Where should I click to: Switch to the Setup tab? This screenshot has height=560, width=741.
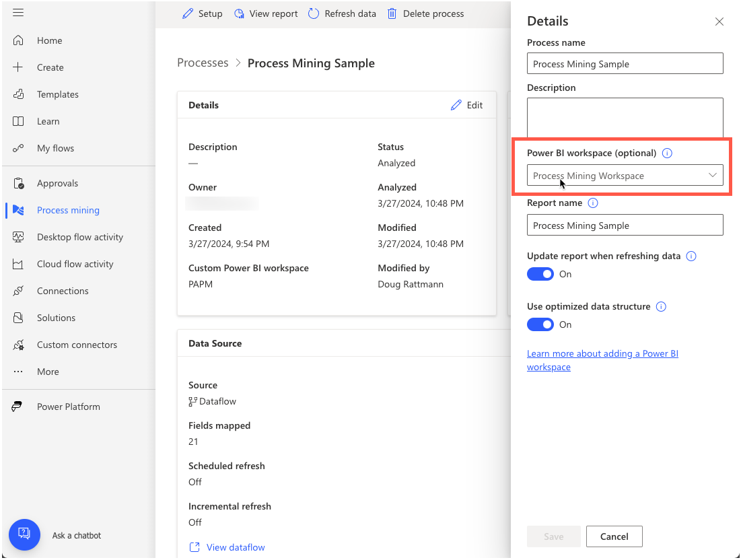point(202,13)
